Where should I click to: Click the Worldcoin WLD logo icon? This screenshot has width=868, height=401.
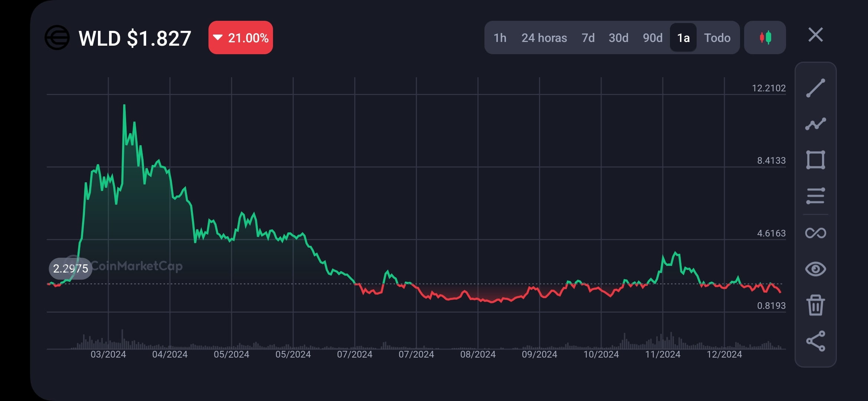[57, 38]
